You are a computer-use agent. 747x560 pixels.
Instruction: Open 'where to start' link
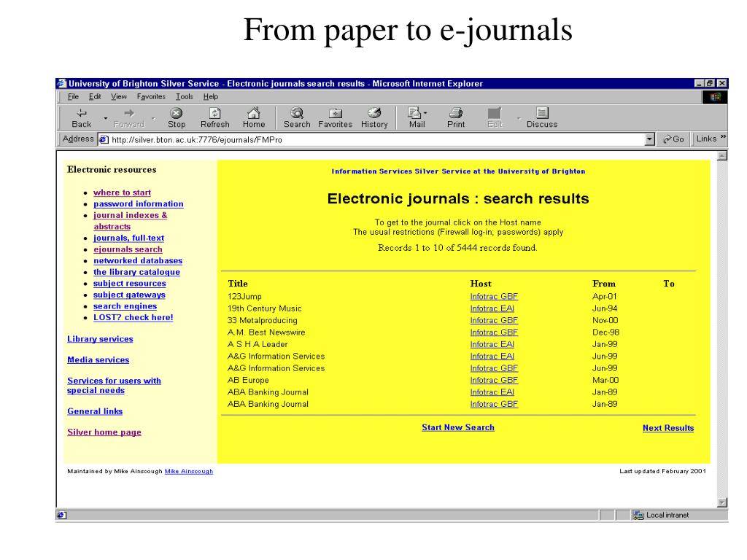[x=122, y=192]
